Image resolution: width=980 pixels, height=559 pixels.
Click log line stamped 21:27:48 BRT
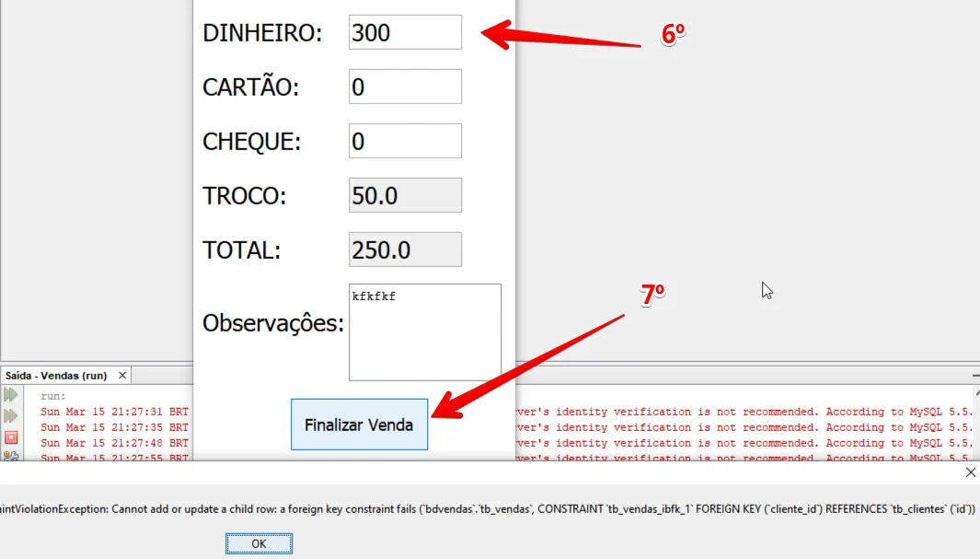coord(114,443)
